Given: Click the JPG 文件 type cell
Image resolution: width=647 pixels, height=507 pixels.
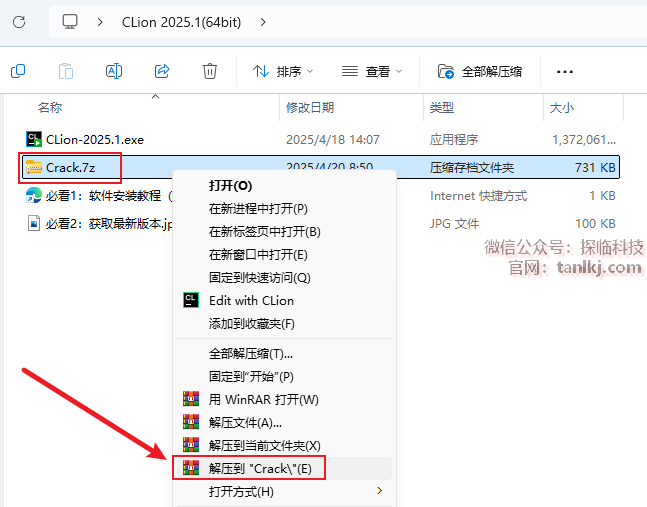Looking at the screenshot, I should click(454, 224).
